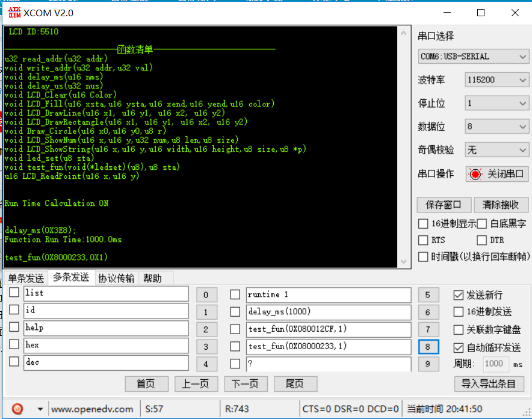Toggle the 发送新行 checkbox

pos(458,295)
